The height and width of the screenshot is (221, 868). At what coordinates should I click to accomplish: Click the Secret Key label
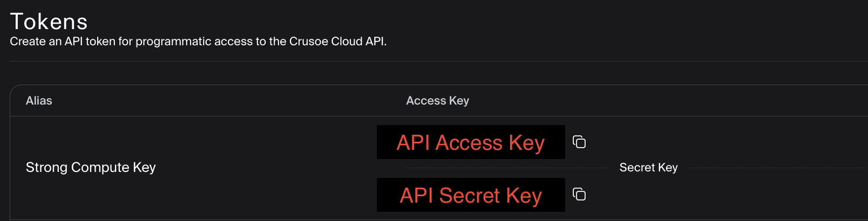(x=648, y=168)
